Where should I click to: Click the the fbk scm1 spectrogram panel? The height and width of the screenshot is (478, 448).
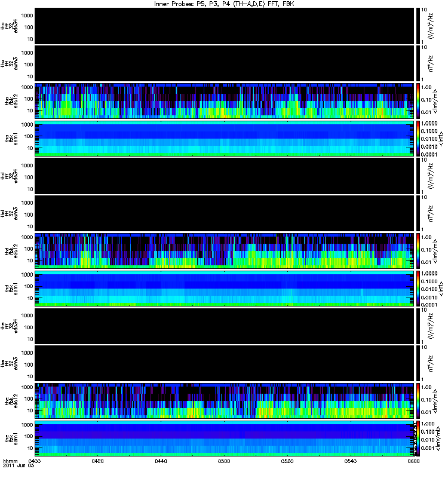pyautogui.click(x=225, y=439)
